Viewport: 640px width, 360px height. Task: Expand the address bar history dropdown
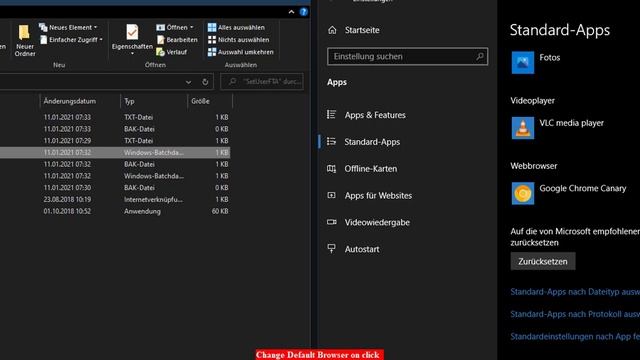pyautogui.click(x=188, y=82)
